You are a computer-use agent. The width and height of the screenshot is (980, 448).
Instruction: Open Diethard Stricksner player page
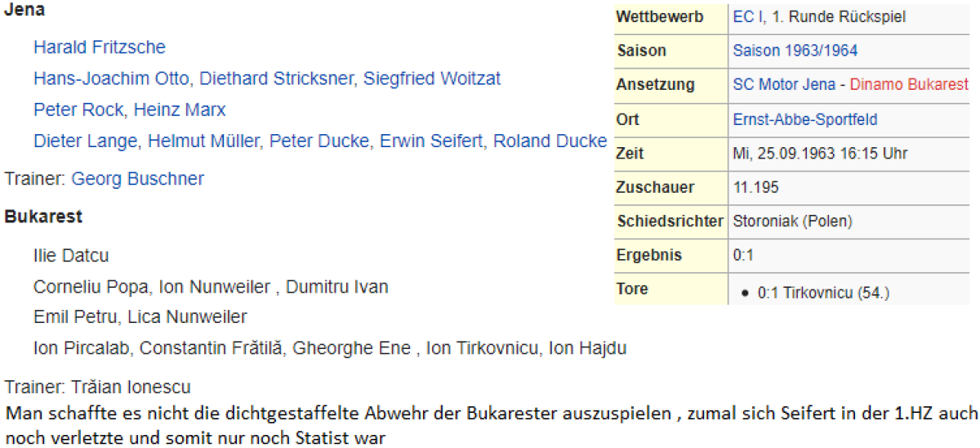277,78
